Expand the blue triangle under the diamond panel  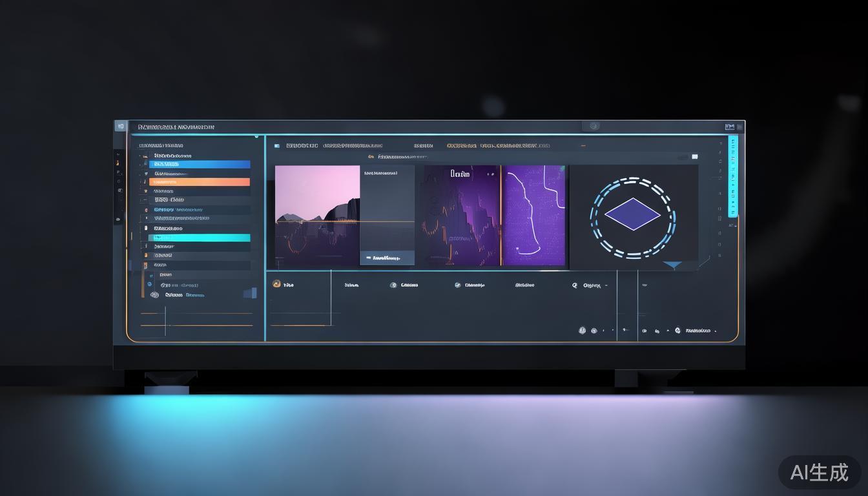[672, 265]
